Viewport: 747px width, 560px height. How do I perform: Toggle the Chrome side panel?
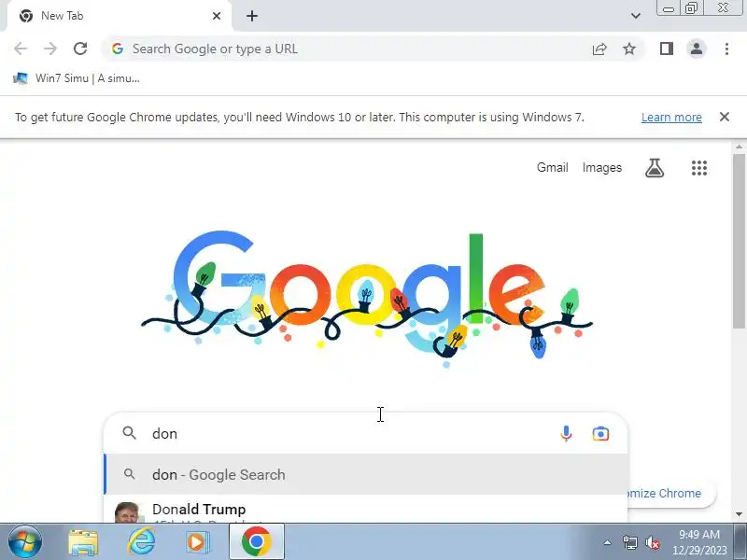[666, 49]
